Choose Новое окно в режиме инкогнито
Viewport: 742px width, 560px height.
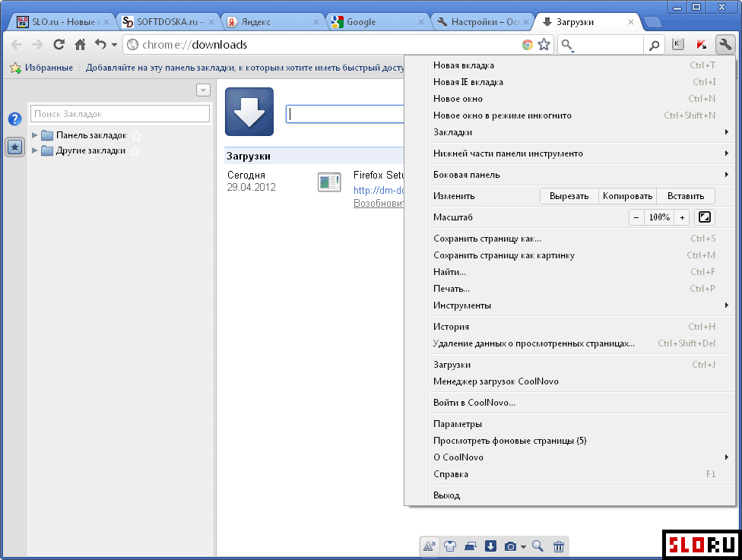click(x=582, y=115)
